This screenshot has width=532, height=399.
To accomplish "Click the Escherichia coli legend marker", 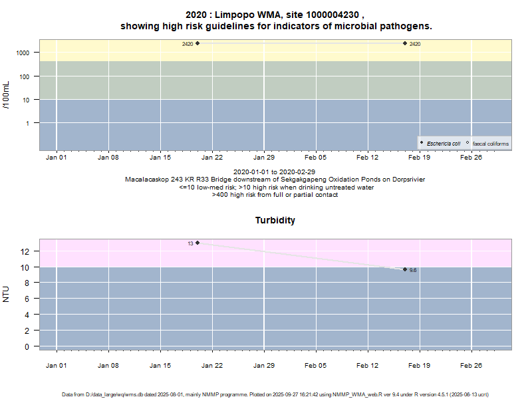I will pos(422,143).
